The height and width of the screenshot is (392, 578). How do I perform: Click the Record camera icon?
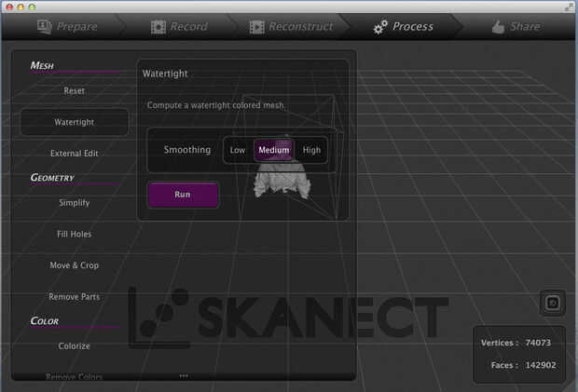pyautogui.click(x=158, y=27)
